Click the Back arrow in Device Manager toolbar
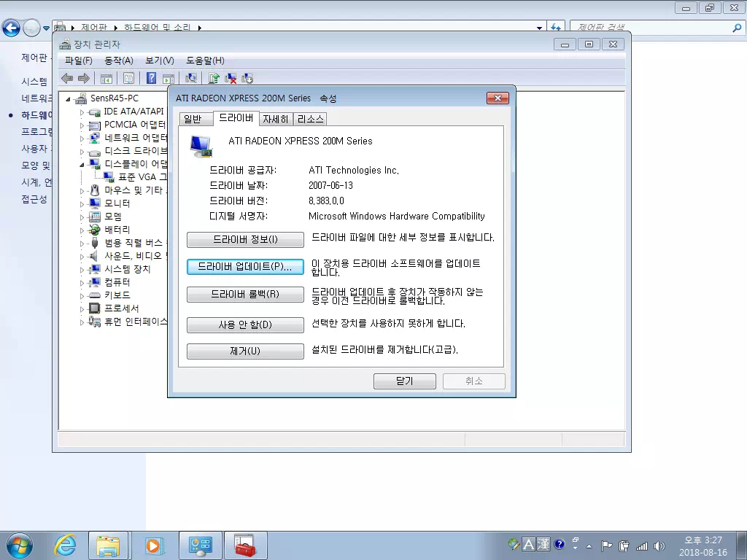Screen dimensions: 747x560 tap(67, 78)
